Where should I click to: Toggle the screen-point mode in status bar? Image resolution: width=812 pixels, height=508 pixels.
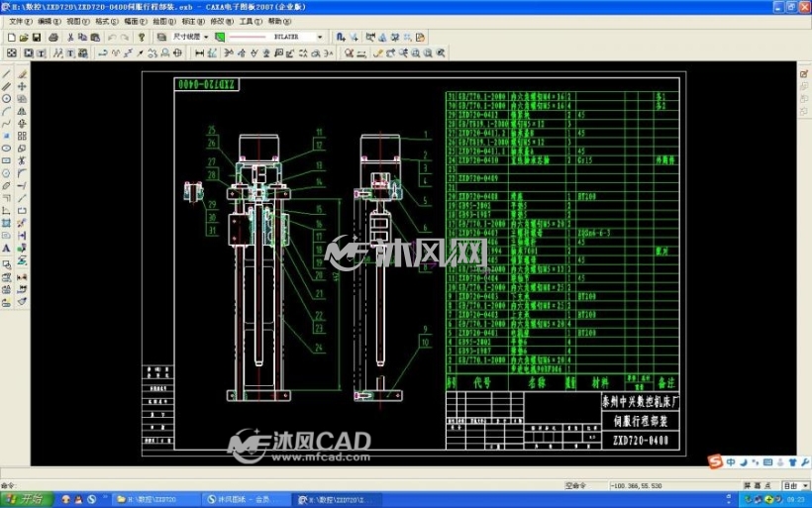pyautogui.click(x=758, y=486)
